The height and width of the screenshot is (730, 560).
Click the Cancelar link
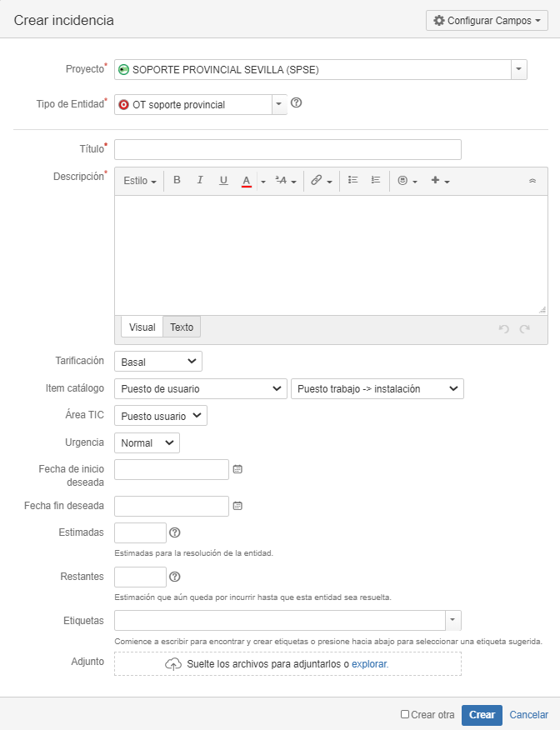click(x=529, y=715)
